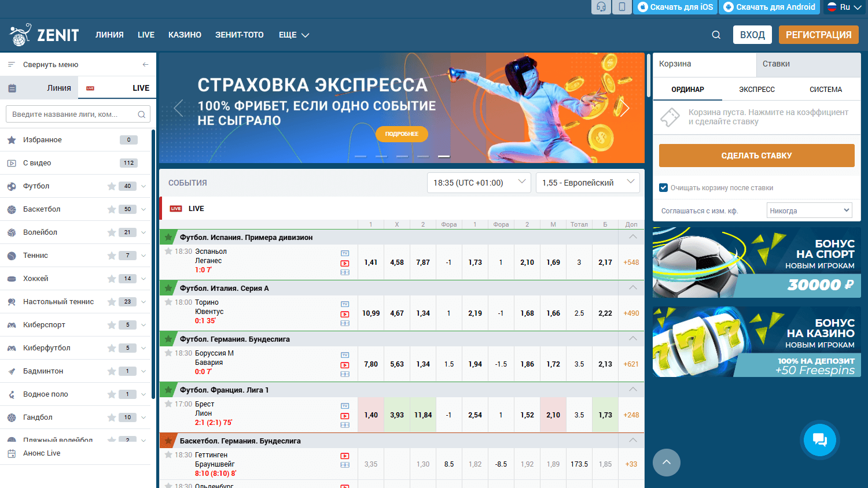This screenshot has height=488, width=868.
Task: Click the sidebar vertical scrollbar
Action: pyautogui.click(x=153, y=264)
